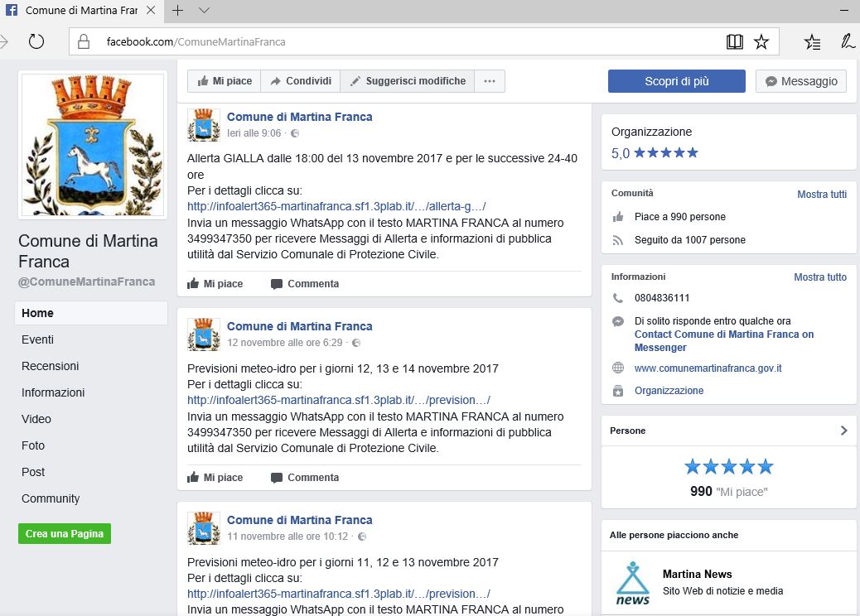Click the thumbs-up icon beside Piace a 990 persone

(618, 217)
